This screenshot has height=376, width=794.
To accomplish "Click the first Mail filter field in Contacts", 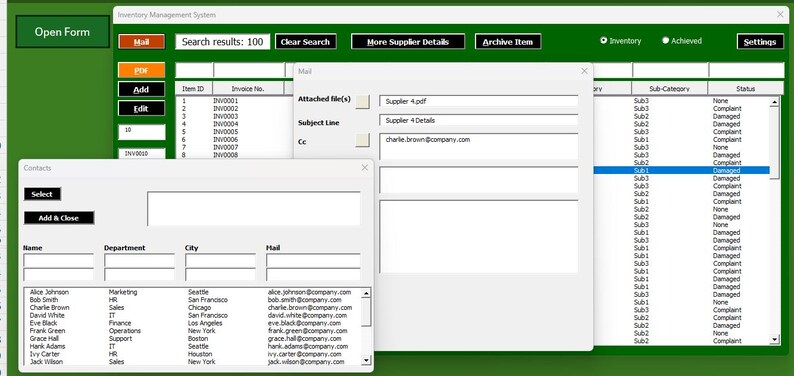I will click(x=313, y=261).
